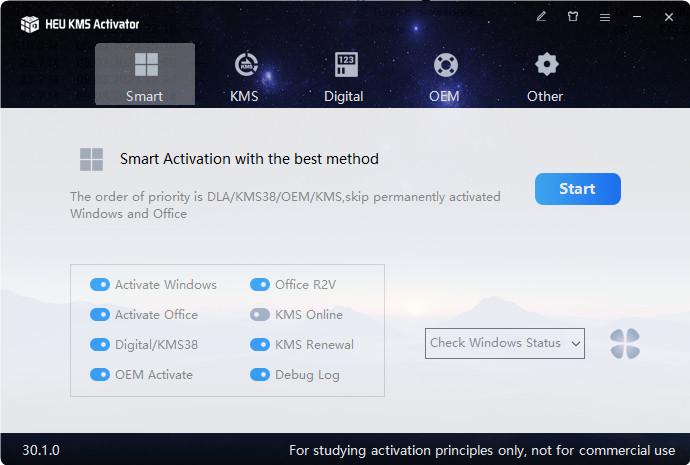Toggle the Activate Office switch
The image size is (690, 465).
100,315
